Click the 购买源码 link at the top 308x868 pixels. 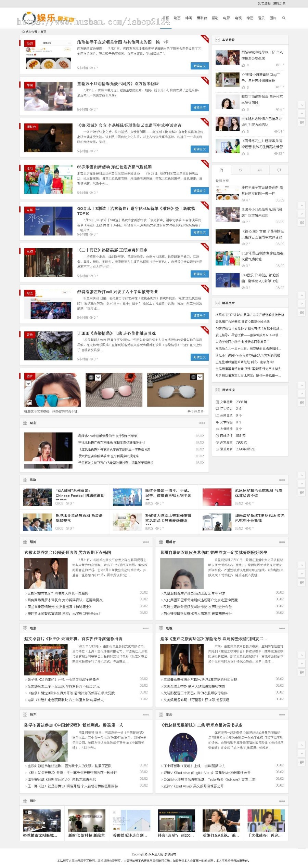[x=264, y=3]
